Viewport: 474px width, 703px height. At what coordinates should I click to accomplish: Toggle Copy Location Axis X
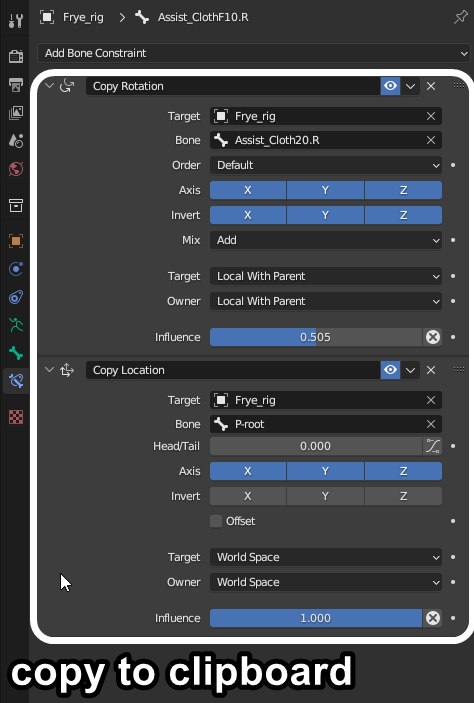tap(248, 471)
